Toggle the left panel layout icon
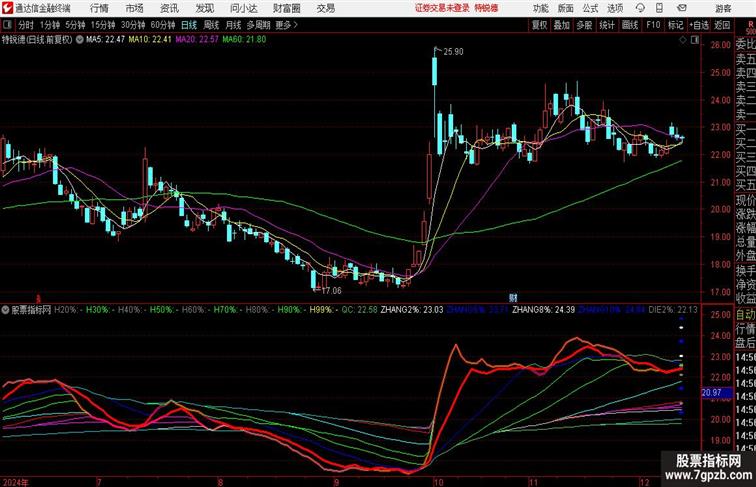The height and width of the screenshot is (487, 756). [x=8, y=25]
